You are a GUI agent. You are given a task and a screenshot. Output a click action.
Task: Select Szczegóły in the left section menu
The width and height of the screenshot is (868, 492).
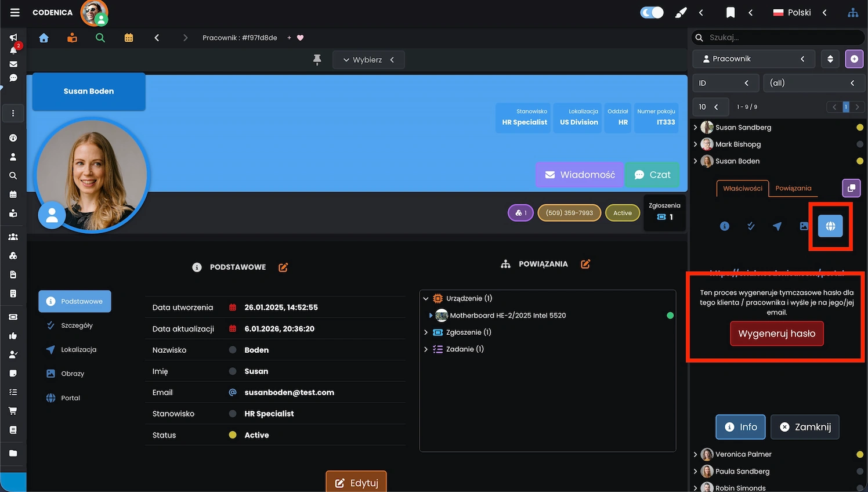point(74,325)
